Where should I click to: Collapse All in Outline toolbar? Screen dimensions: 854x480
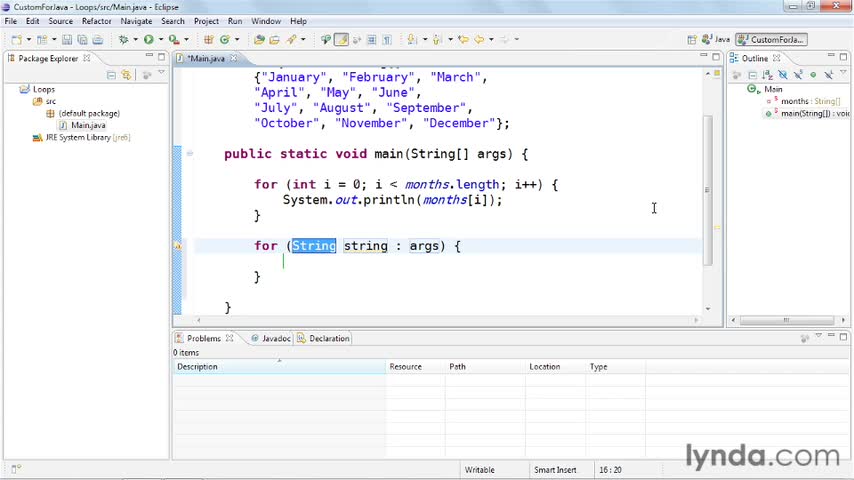click(752, 75)
